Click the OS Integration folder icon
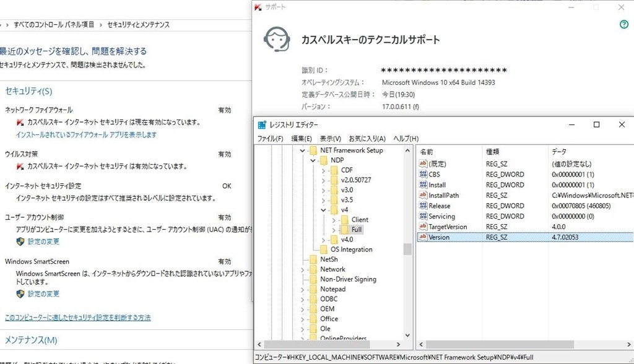The image size is (634, 364). pos(324,249)
